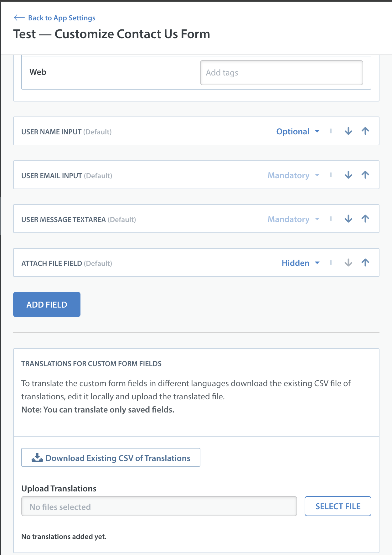Viewport: 392px width, 555px height.
Task: Move User Email Input field up
Action: 365,175
